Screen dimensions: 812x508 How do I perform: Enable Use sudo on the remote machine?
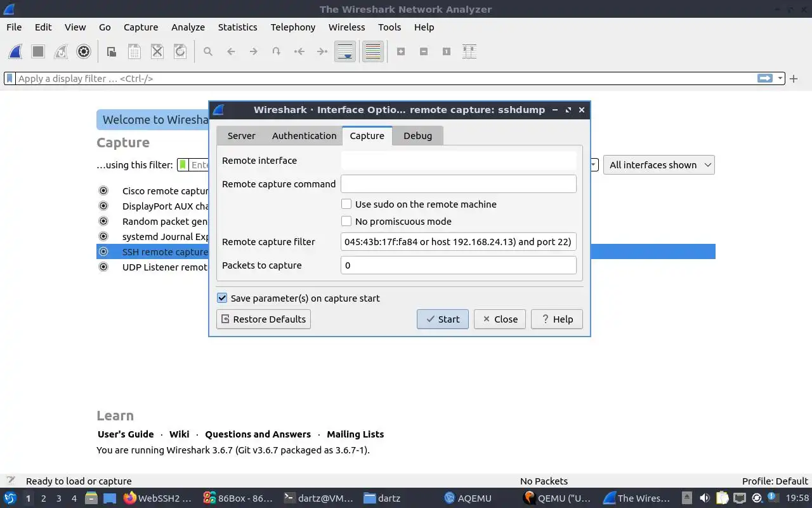coord(346,204)
